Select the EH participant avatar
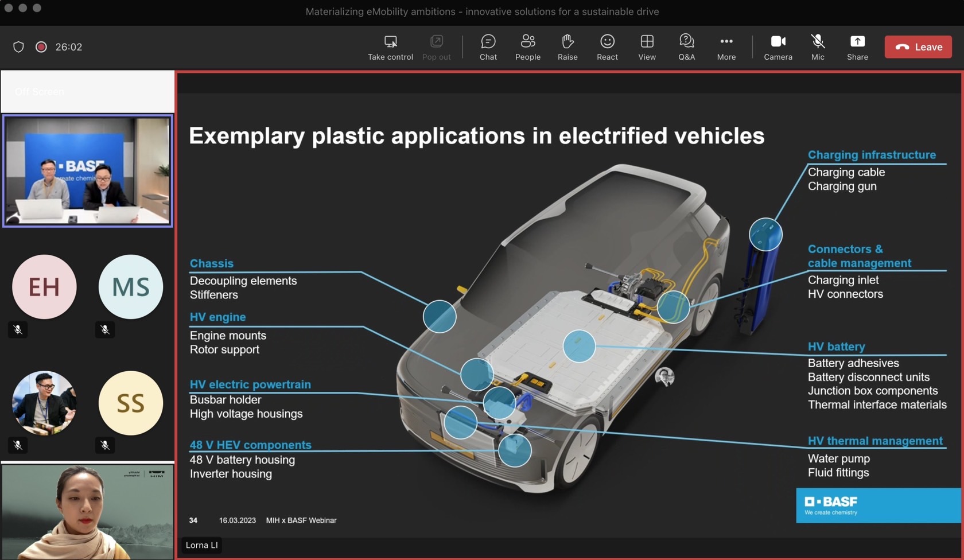The height and width of the screenshot is (560, 964). coord(44,287)
